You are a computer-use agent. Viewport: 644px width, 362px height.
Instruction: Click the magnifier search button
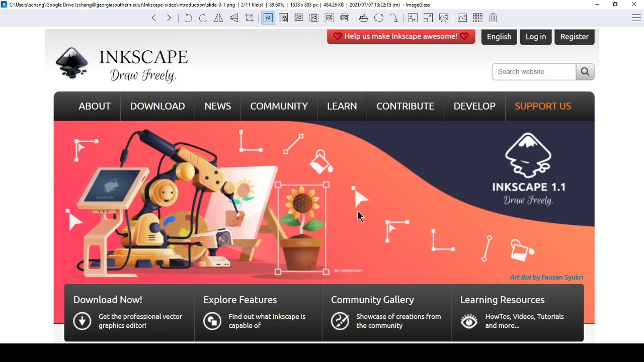click(x=585, y=71)
